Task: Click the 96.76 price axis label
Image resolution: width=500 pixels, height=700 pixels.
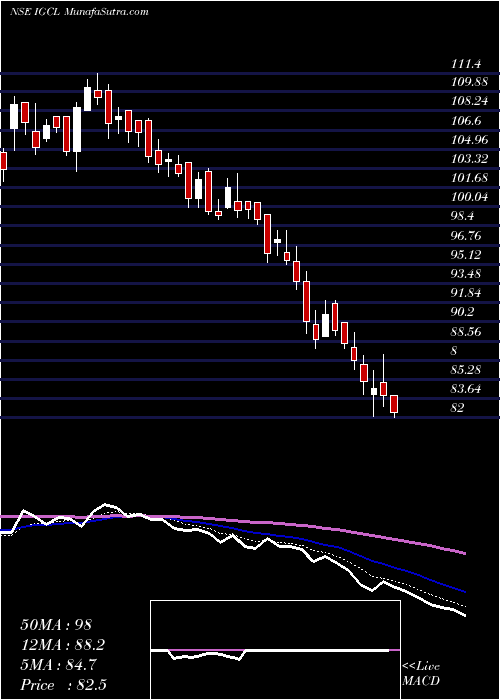Action: pos(467,235)
